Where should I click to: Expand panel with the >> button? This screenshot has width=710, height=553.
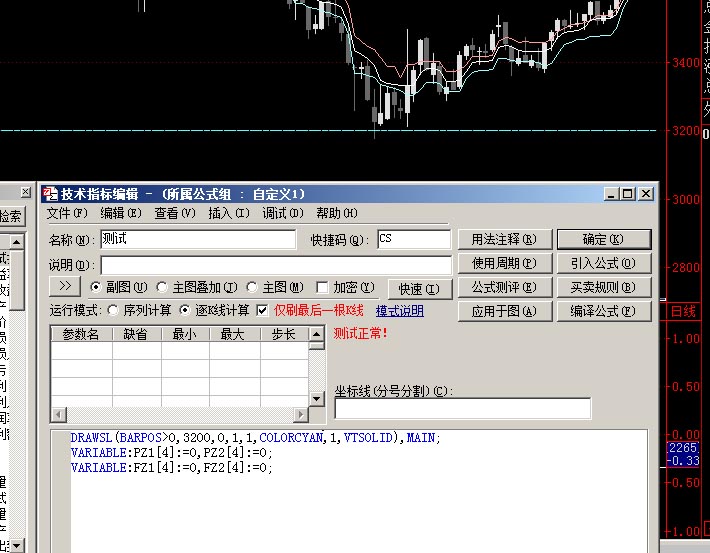pyautogui.click(x=65, y=286)
